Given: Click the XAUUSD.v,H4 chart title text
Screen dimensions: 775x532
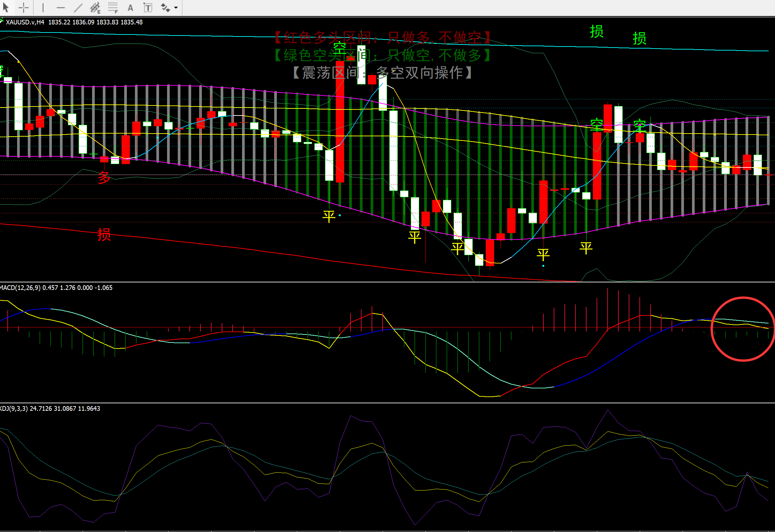Looking at the screenshot, I should tap(25, 22).
